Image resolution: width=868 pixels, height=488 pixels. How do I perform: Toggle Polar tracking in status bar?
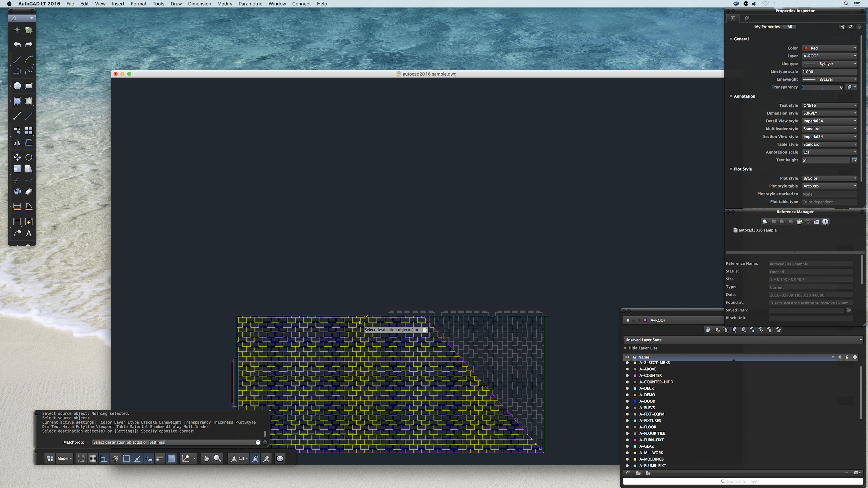click(x=115, y=459)
